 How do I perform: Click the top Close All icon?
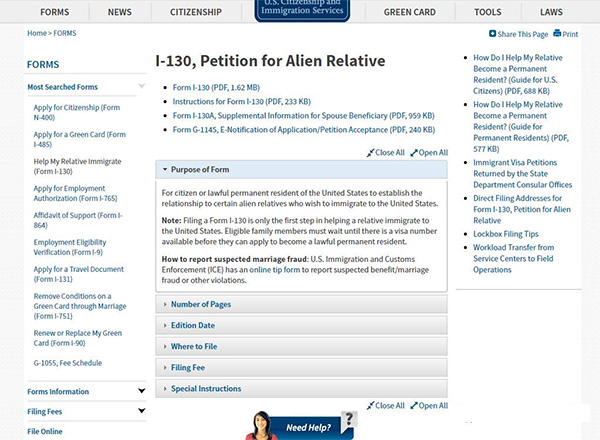pyautogui.click(x=371, y=153)
